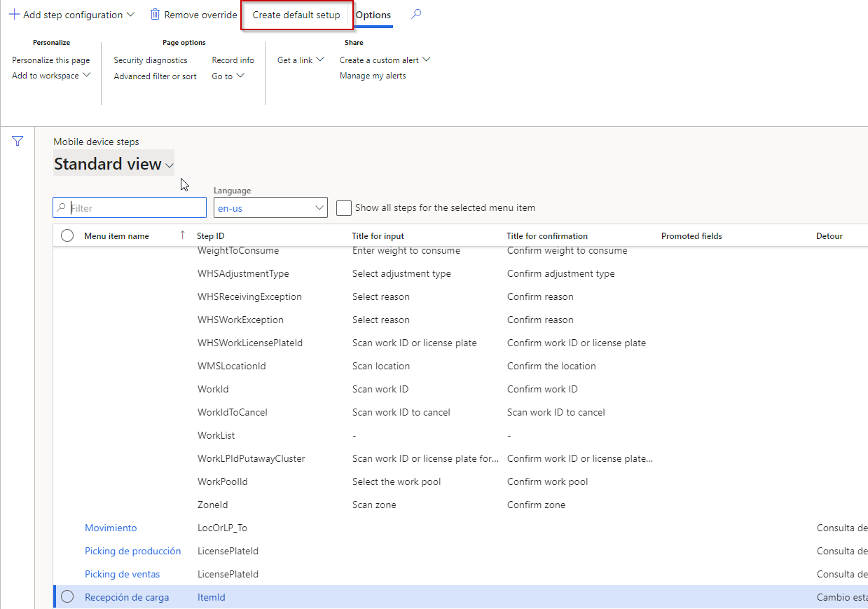Click 'Confirm zone' cell

(536, 505)
